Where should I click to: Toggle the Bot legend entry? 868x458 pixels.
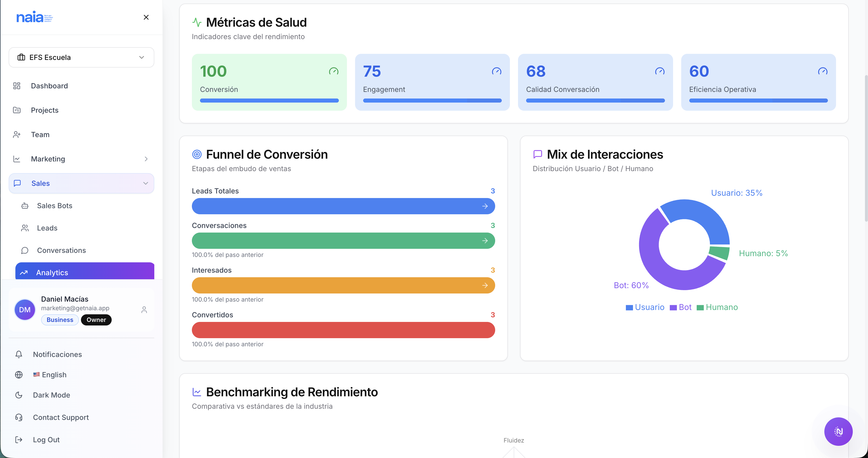pos(680,307)
